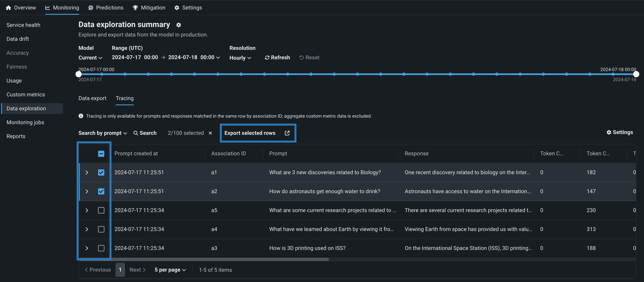The height and width of the screenshot is (282, 644).
Task: Click the gear icon beside Data exploration summary
Action: [x=178, y=25]
